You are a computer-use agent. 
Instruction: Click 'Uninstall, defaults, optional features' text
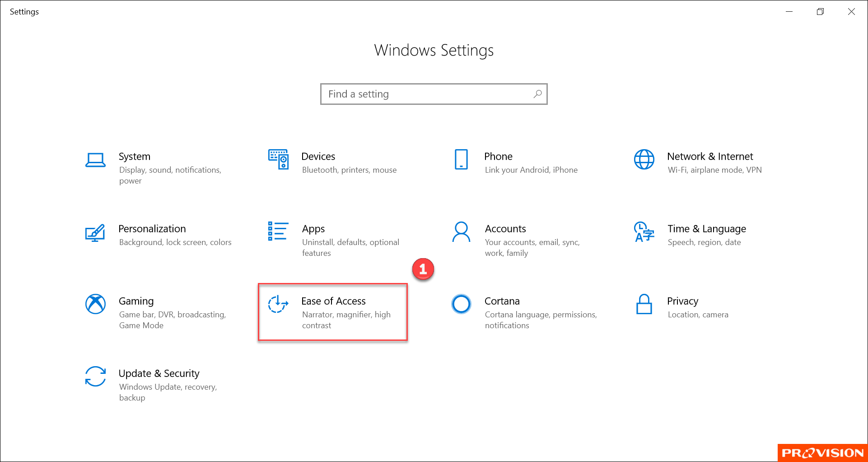click(350, 248)
